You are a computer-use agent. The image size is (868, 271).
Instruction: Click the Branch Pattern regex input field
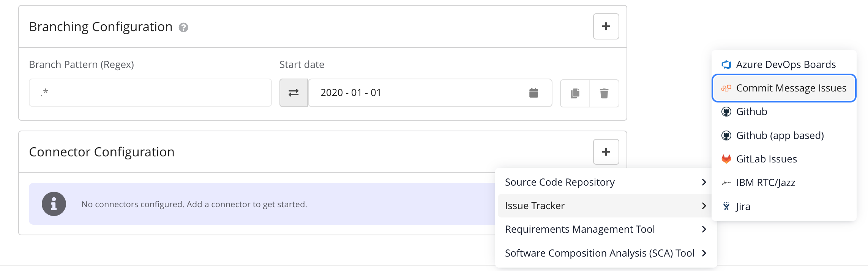[x=150, y=93]
